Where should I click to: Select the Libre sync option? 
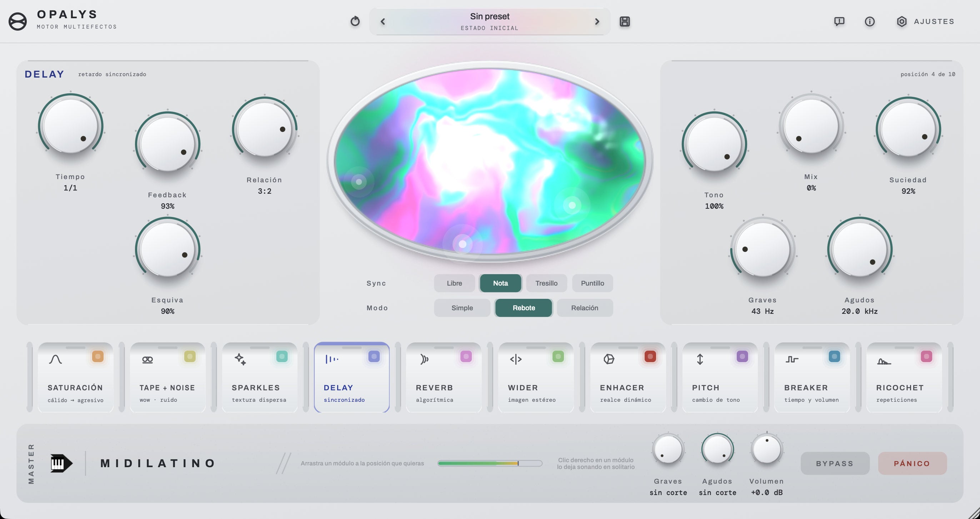(454, 283)
